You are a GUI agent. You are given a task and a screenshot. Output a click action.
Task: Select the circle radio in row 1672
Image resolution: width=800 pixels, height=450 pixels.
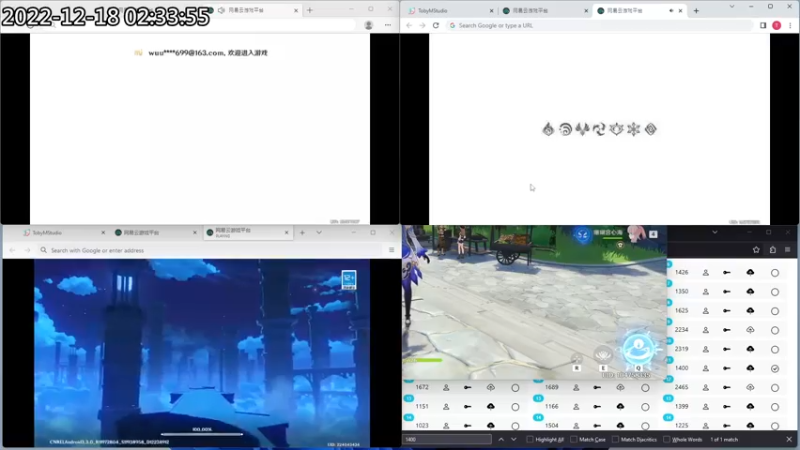(515, 388)
